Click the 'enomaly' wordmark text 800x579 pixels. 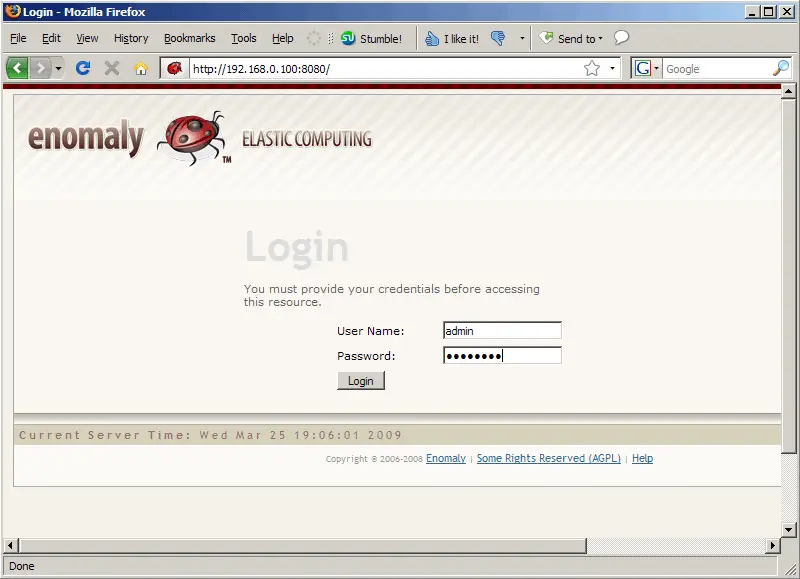[86, 138]
